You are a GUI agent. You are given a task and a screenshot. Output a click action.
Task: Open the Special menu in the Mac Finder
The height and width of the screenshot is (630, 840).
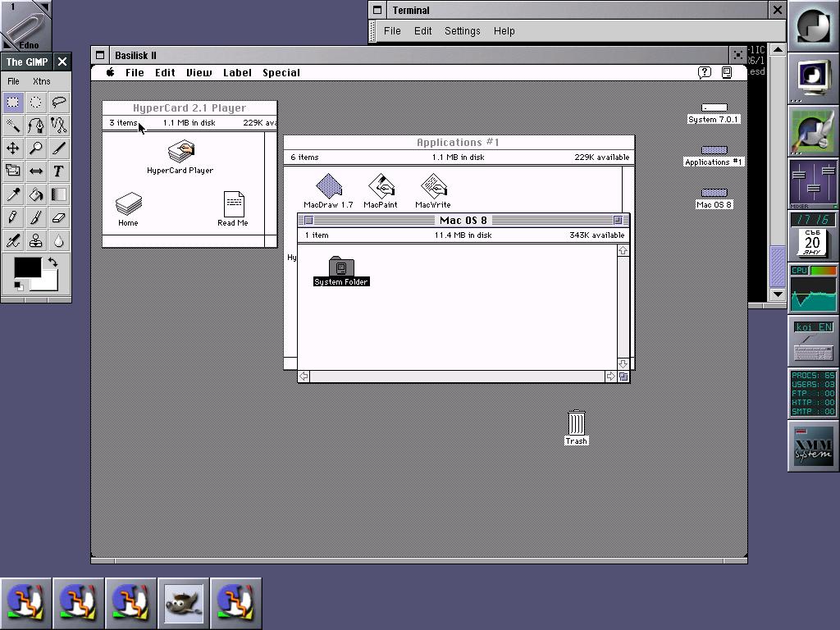281,73
